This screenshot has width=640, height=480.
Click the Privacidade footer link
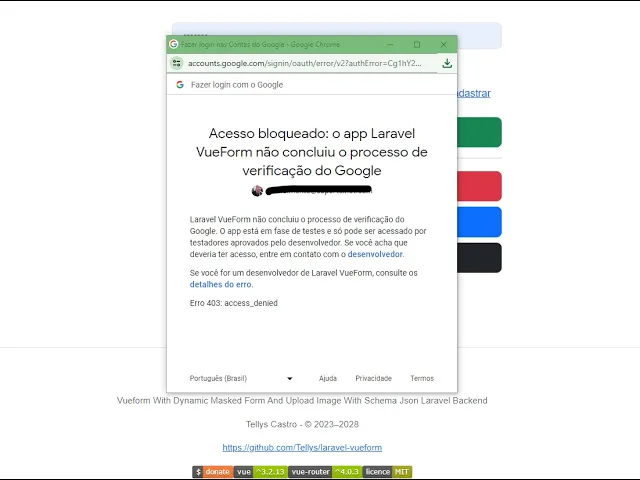[373, 378]
